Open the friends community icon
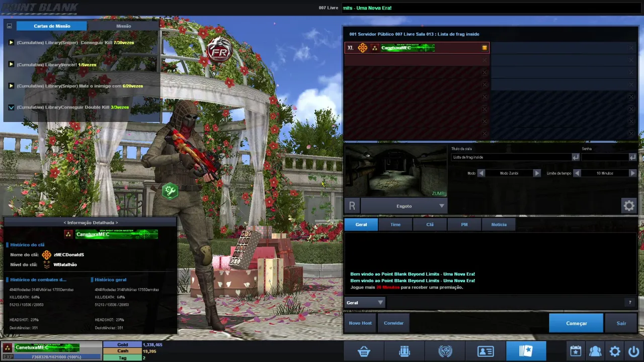This screenshot has height=362, width=644. (x=595, y=351)
